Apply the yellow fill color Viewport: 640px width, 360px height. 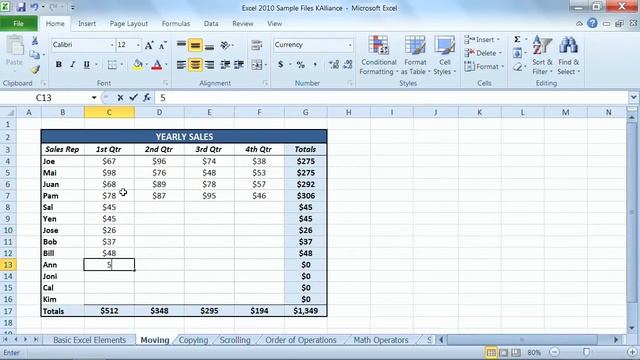138,64
